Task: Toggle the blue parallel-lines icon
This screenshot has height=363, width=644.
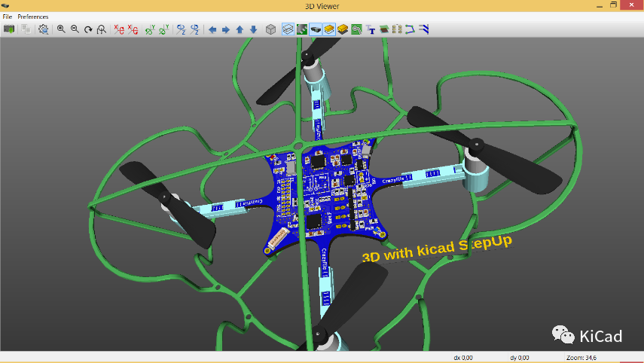Action: pyautogui.click(x=424, y=29)
